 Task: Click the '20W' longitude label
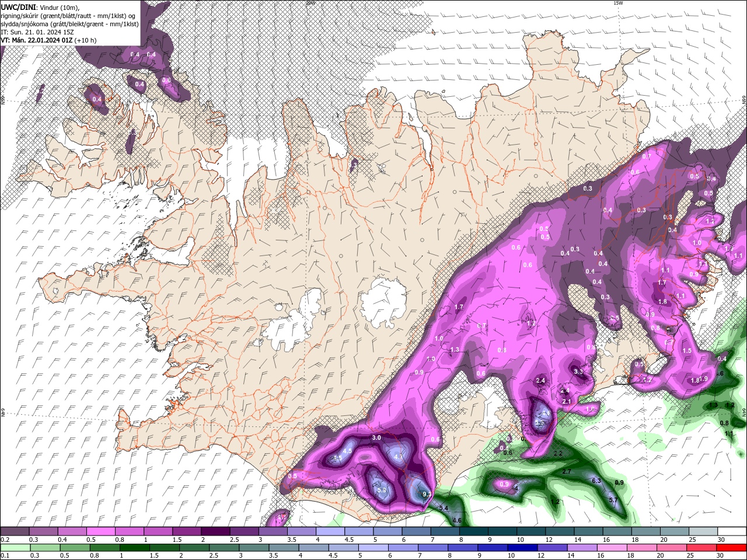[x=310, y=3]
